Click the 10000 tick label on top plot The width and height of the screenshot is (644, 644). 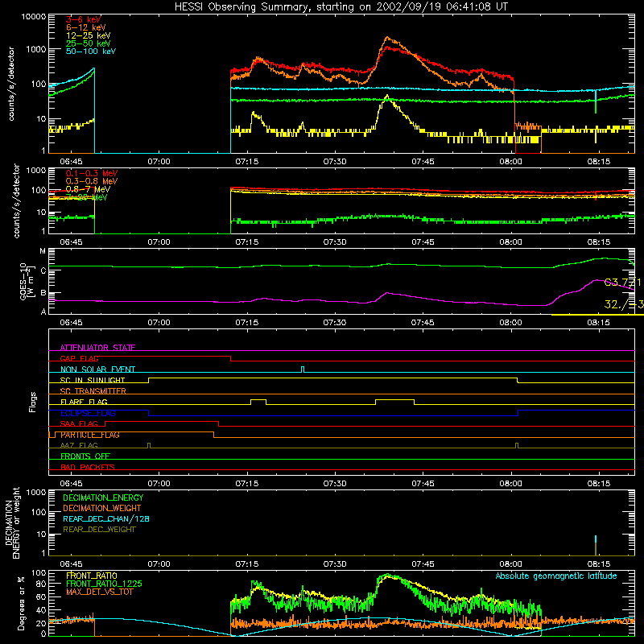click(34, 16)
